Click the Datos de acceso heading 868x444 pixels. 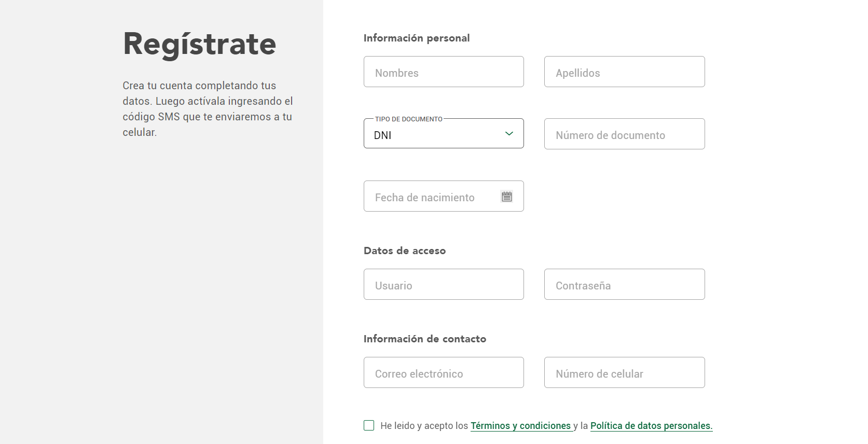[405, 251]
